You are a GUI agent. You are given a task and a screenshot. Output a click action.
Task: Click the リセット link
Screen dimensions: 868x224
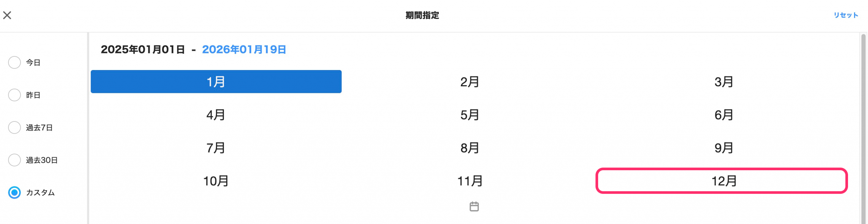click(846, 15)
